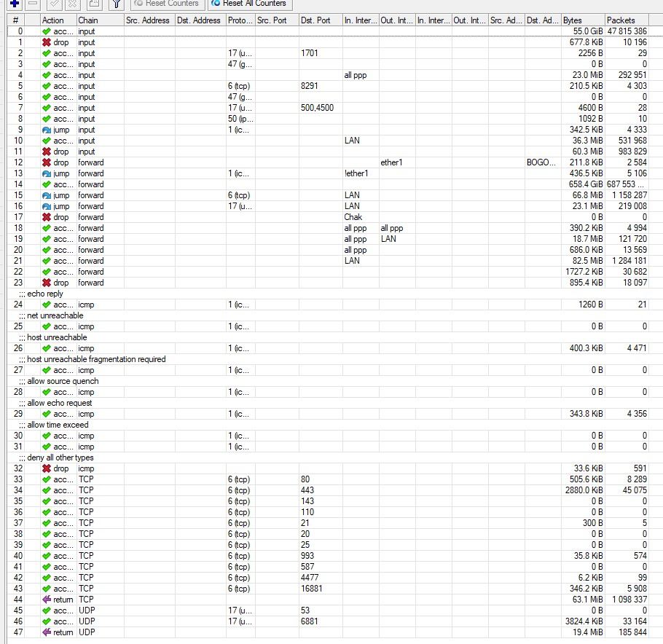
Task: Click return icon of rule 44 TCP
Action: [x=47, y=600]
